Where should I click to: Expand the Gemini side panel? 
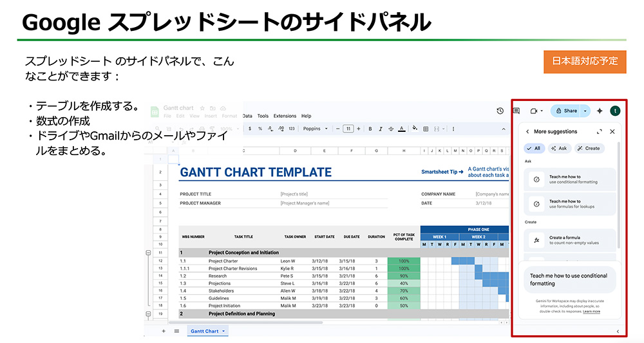point(599,132)
